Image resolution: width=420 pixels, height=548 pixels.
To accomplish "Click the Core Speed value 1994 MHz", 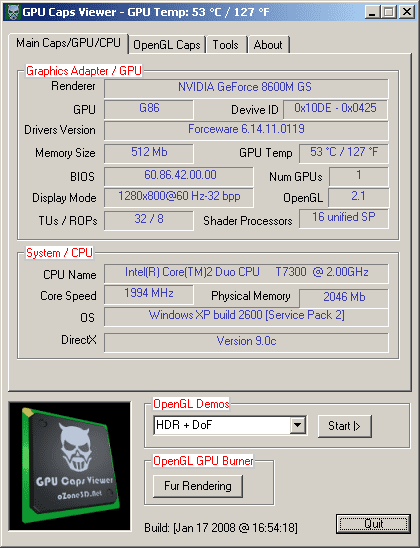I will pyautogui.click(x=149, y=295).
